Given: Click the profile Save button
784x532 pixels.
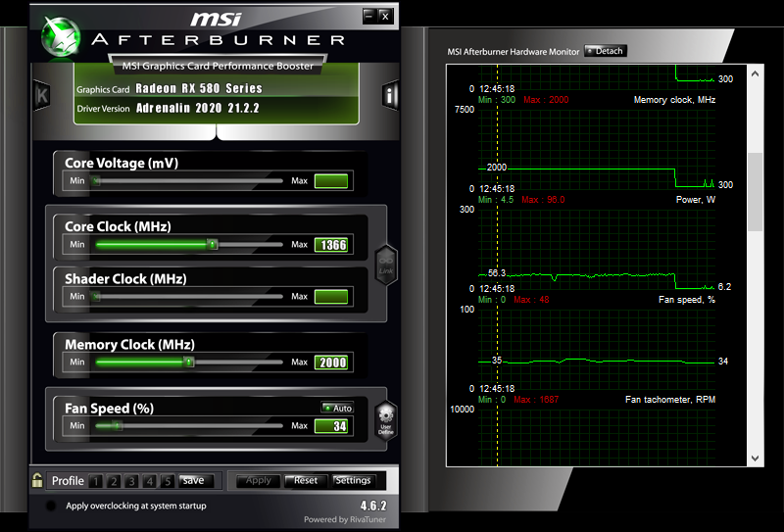Looking at the screenshot, I should [195, 480].
